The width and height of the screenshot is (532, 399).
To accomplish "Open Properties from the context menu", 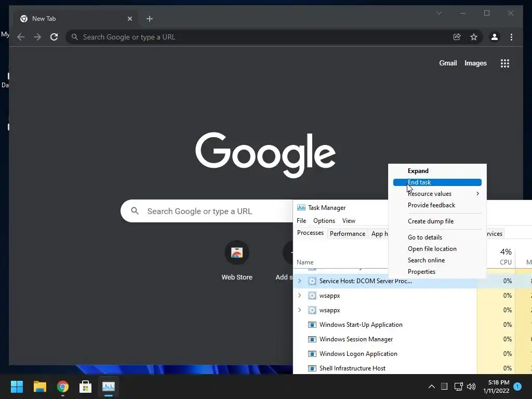I will pyautogui.click(x=437, y=272).
